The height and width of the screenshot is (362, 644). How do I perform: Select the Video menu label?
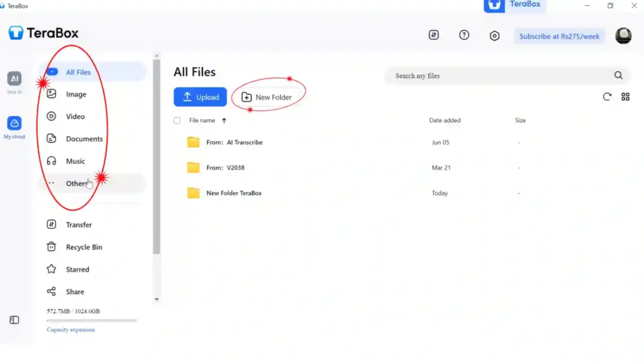75,116
